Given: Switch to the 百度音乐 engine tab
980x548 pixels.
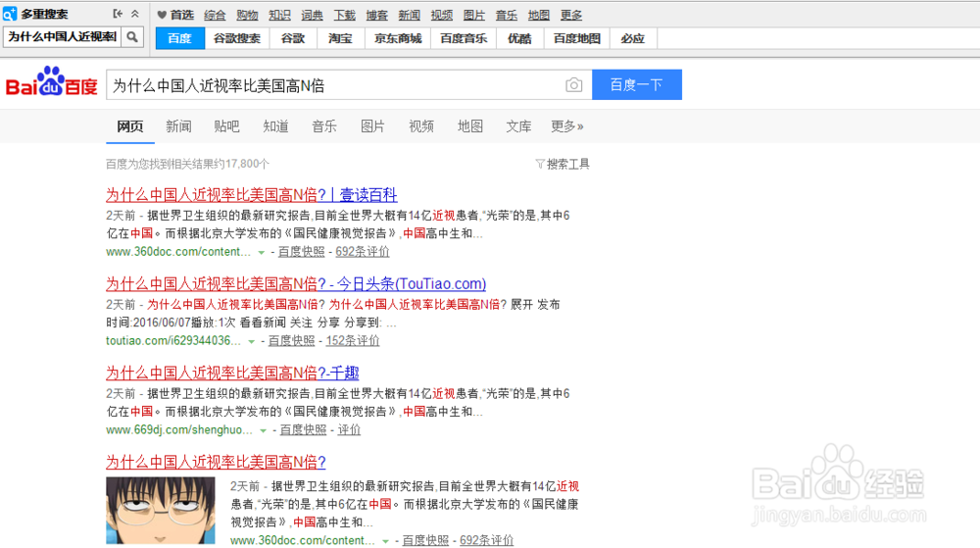Looking at the screenshot, I should (x=464, y=39).
